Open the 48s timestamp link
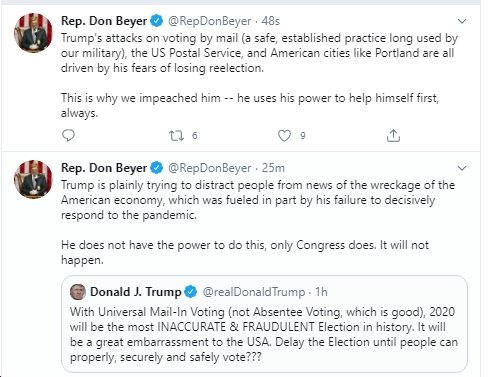Screen dimensions: 490x377 [270, 21]
